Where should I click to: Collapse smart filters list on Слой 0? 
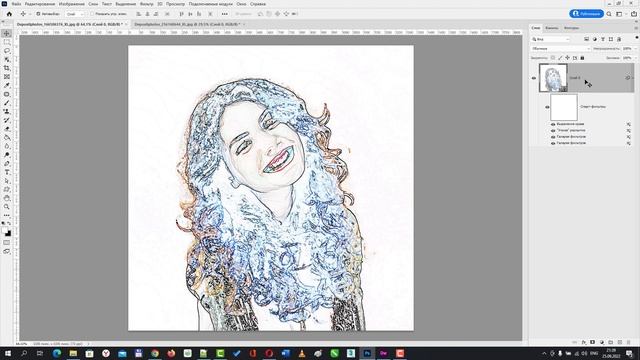pyautogui.click(x=633, y=78)
